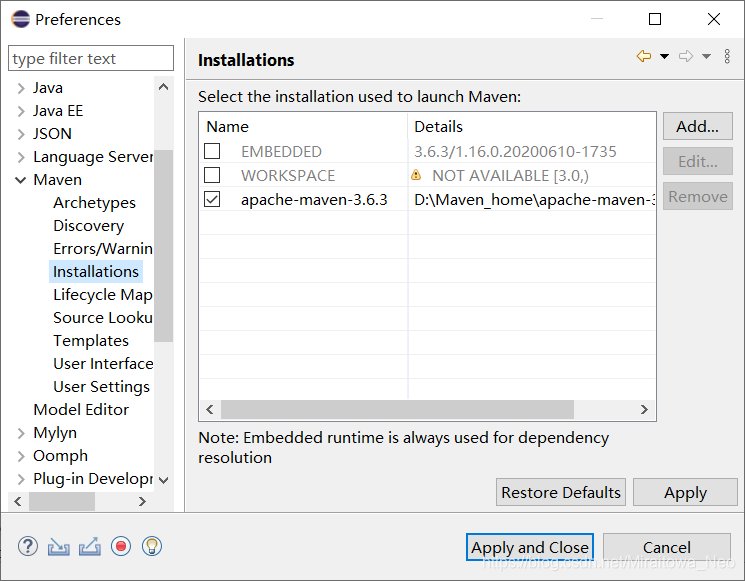Click the Apply button

coord(685,492)
